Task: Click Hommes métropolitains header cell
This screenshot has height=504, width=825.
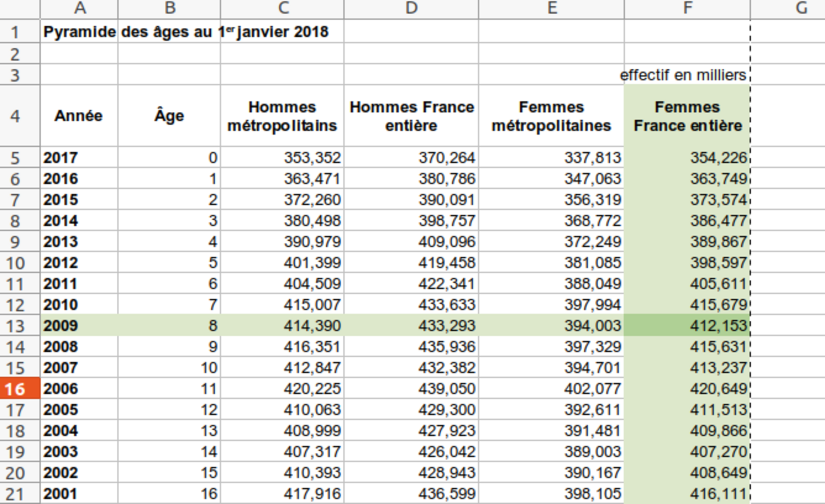Action: (x=282, y=116)
